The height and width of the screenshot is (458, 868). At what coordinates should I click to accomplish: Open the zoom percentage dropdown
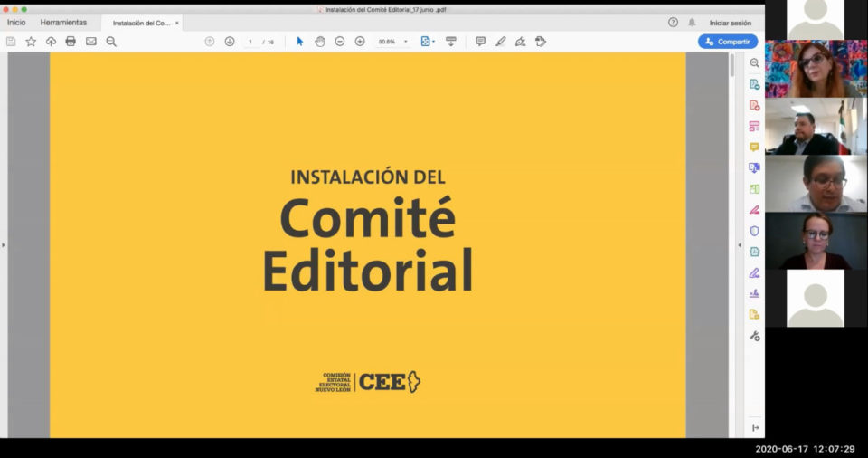click(x=406, y=42)
